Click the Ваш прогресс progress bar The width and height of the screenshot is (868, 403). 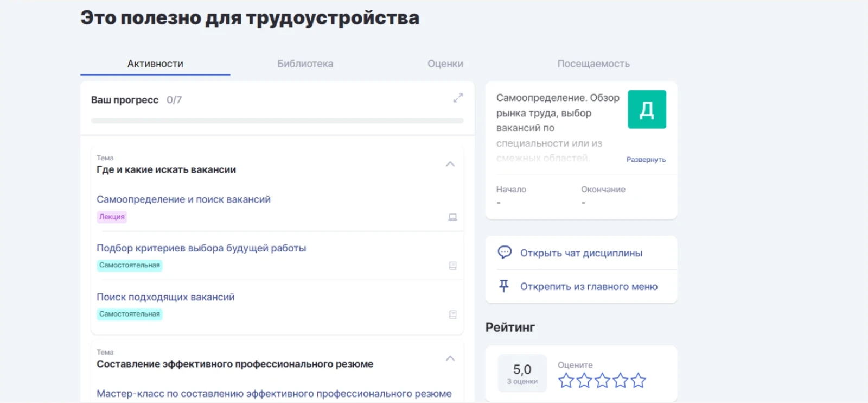pyautogui.click(x=277, y=121)
